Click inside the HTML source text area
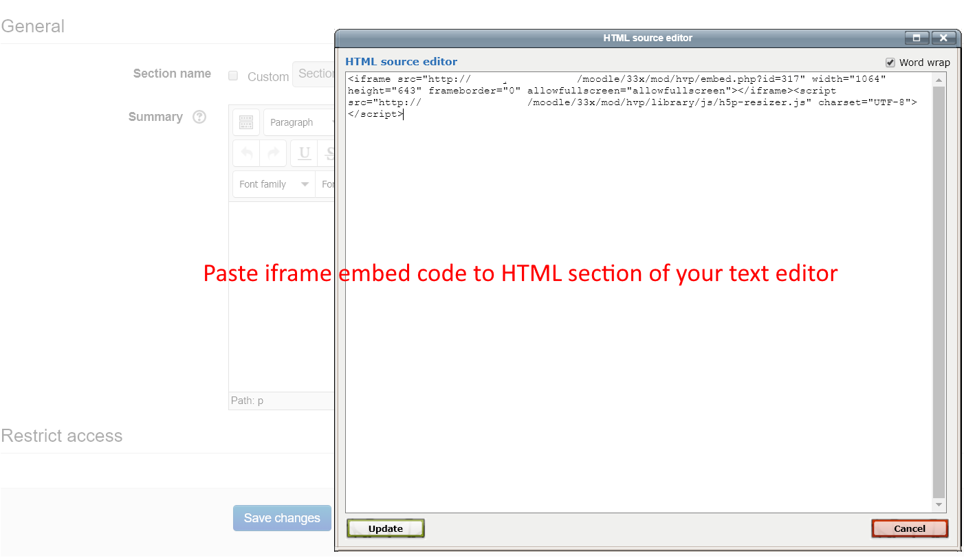This screenshot has width=964, height=560. click(639, 292)
